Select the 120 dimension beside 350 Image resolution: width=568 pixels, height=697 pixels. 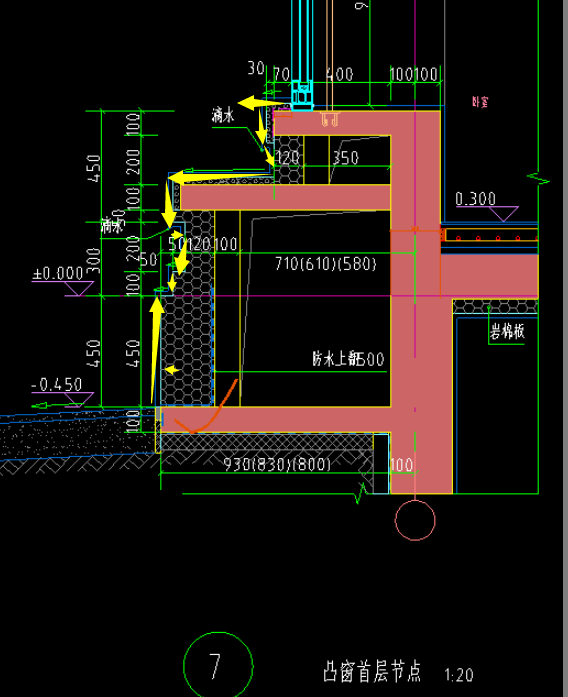[x=288, y=158]
